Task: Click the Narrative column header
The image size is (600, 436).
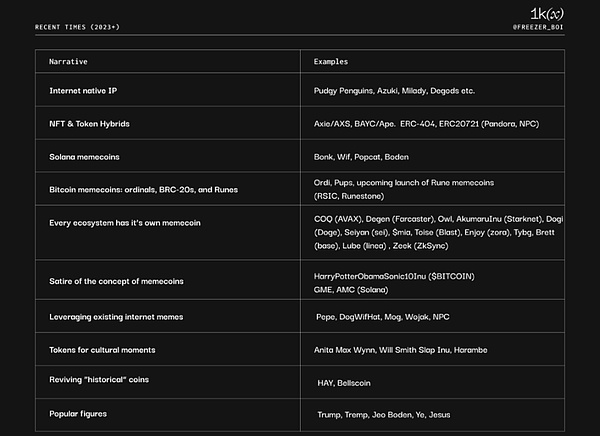Action: 69,62
